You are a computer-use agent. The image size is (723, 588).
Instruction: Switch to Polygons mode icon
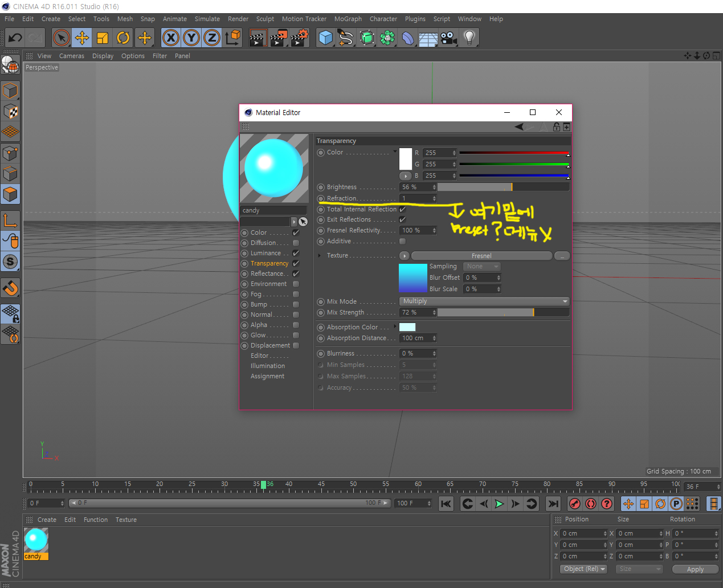(x=10, y=194)
